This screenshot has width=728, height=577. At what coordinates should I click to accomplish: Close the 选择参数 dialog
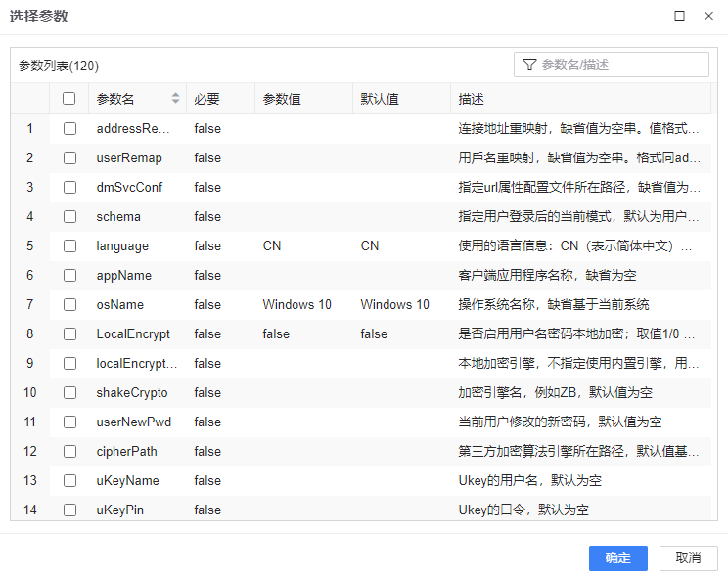tap(708, 16)
